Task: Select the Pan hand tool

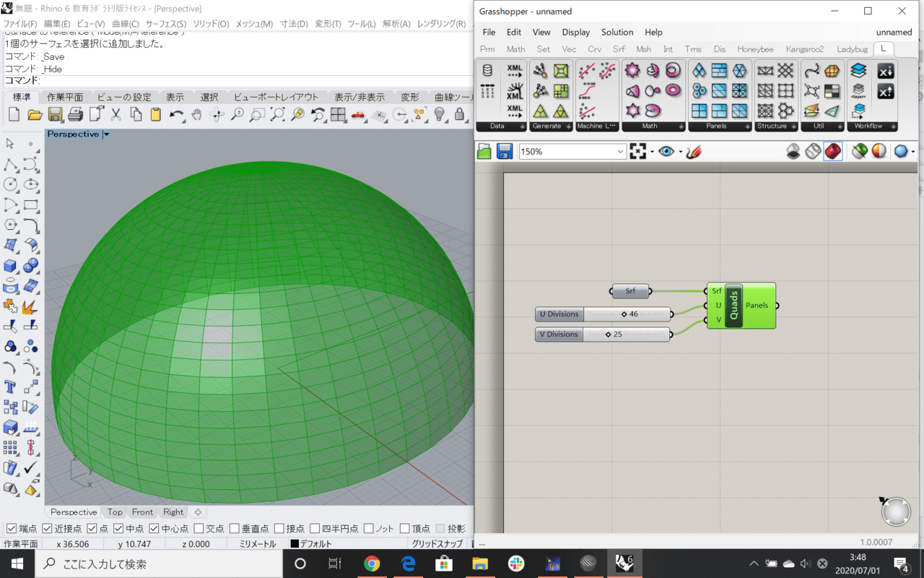Action: click(x=196, y=114)
